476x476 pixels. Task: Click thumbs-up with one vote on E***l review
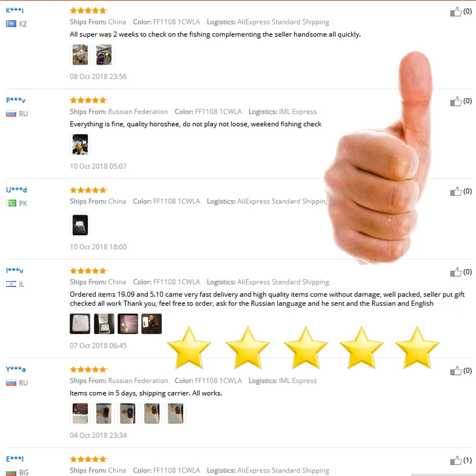[x=456, y=461]
